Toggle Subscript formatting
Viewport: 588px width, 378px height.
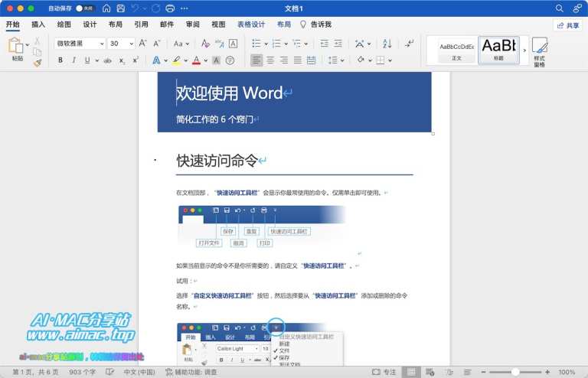122,60
